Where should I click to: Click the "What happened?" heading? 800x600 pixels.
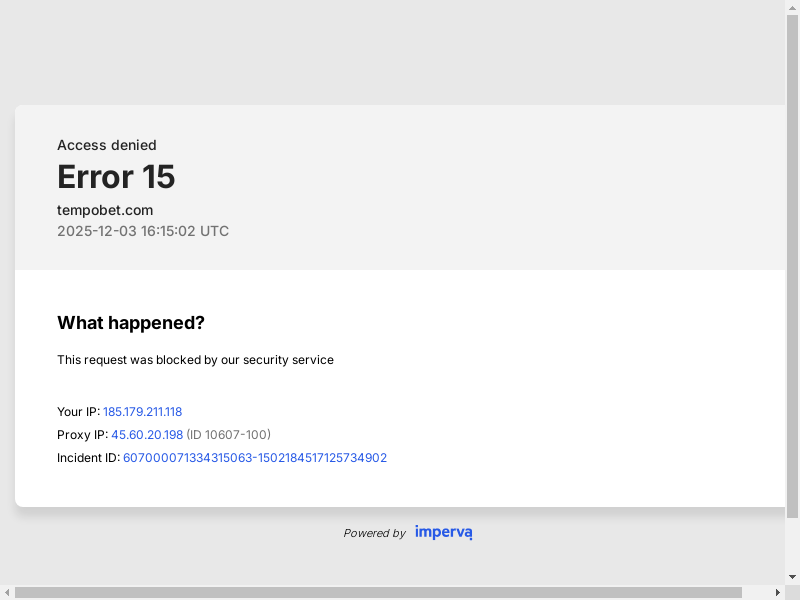pos(131,323)
